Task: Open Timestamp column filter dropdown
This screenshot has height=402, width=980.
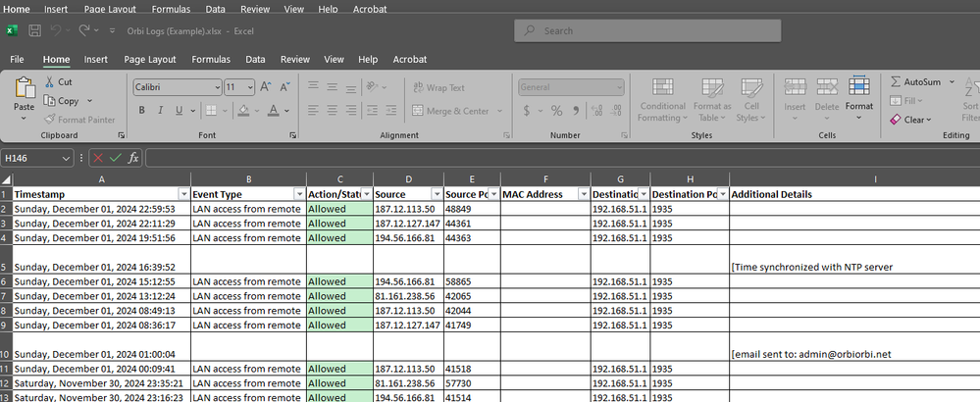Action: click(x=183, y=194)
